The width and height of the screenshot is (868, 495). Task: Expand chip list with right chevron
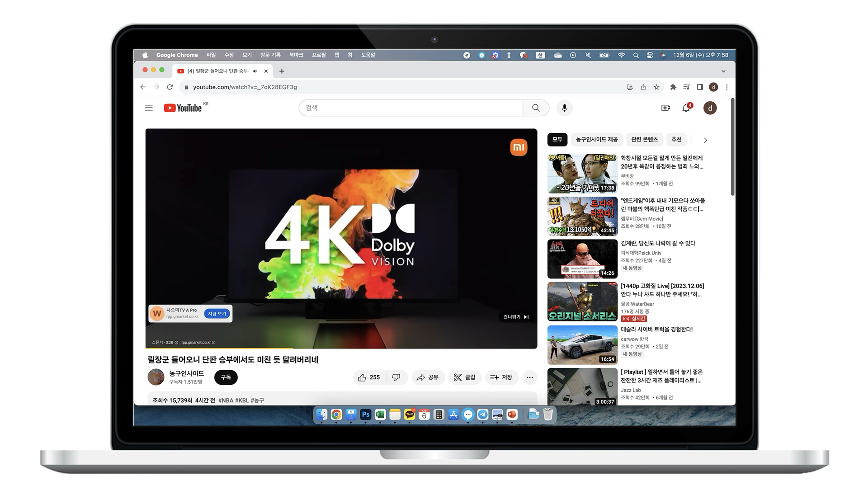point(705,140)
